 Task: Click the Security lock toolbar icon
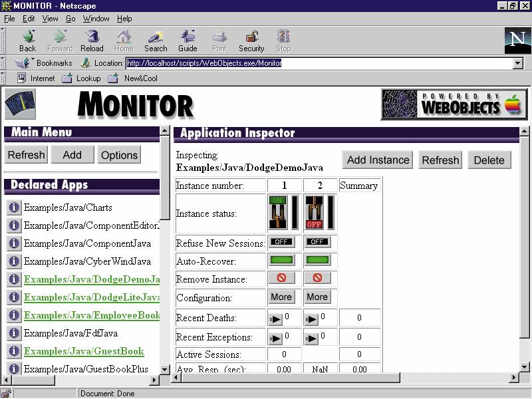point(251,41)
